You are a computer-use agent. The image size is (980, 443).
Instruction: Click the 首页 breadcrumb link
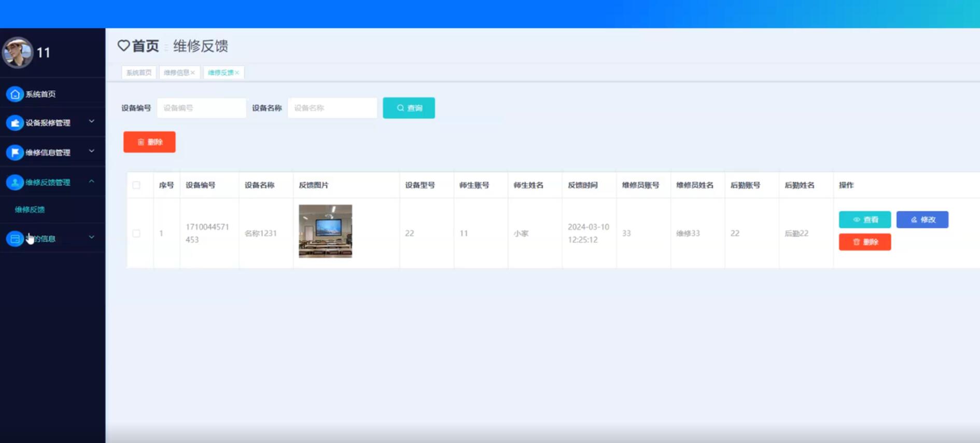pos(145,46)
